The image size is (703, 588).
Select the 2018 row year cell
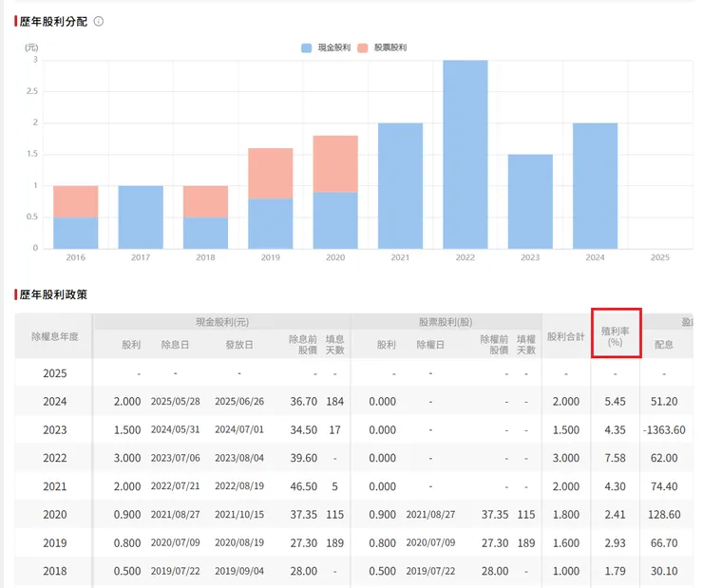coord(55,571)
